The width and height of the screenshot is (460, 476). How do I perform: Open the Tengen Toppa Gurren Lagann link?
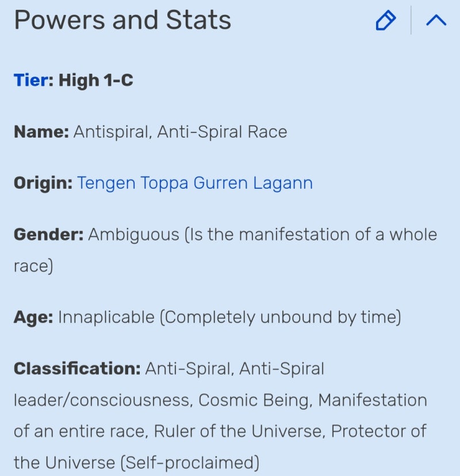coord(195,183)
